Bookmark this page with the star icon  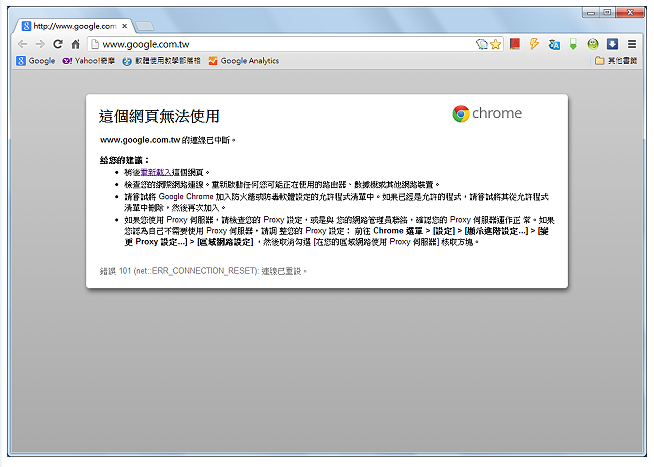[x=496, y=44]
